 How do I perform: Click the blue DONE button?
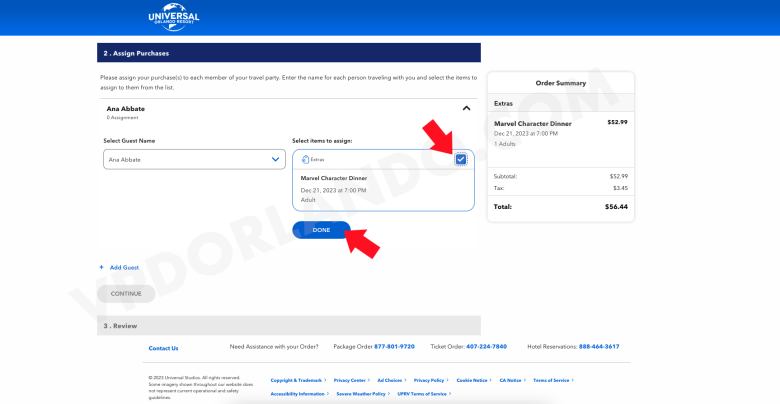(x=321, y=230)
